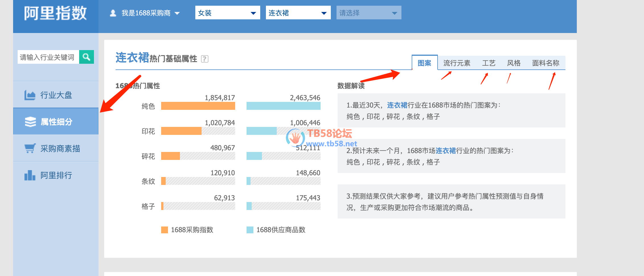Open the 女装 category dropdown
The width and height of the screenshot is (644, 276).
tap(228, 13)
